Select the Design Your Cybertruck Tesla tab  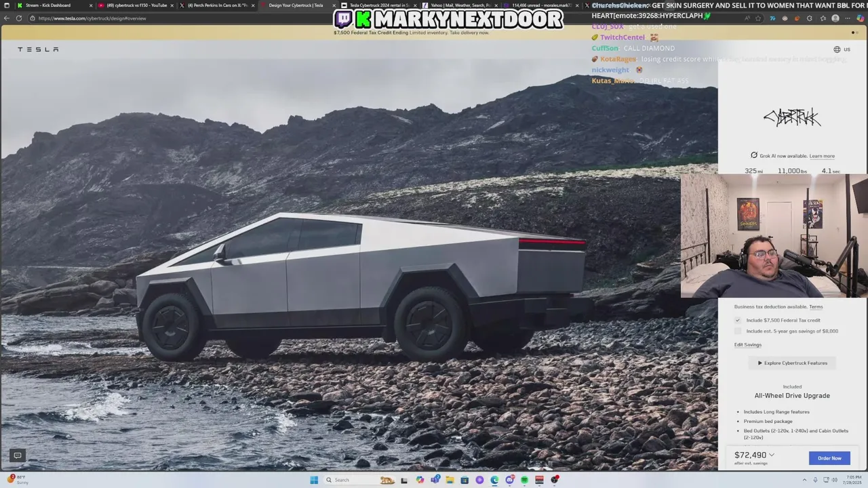click(297, 5)
